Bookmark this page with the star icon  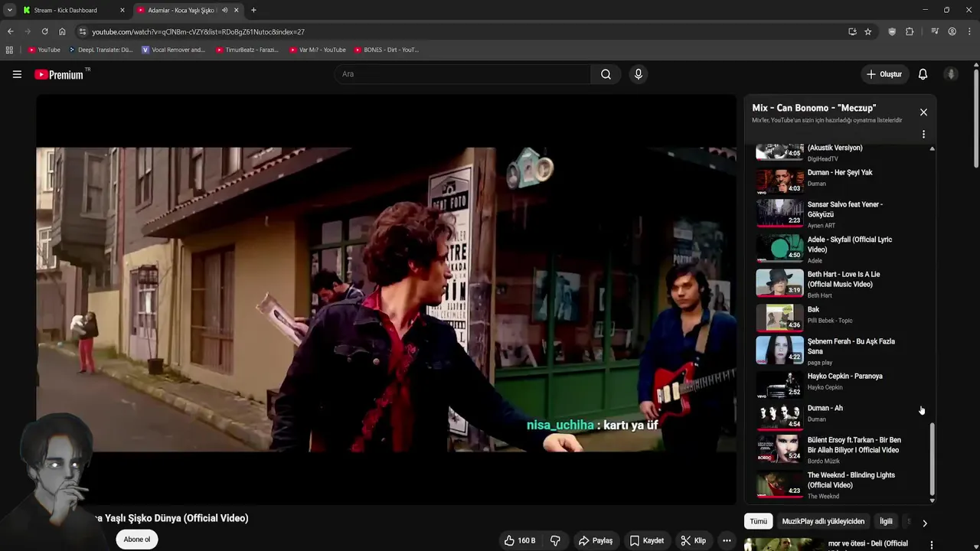tap(867, 31)
